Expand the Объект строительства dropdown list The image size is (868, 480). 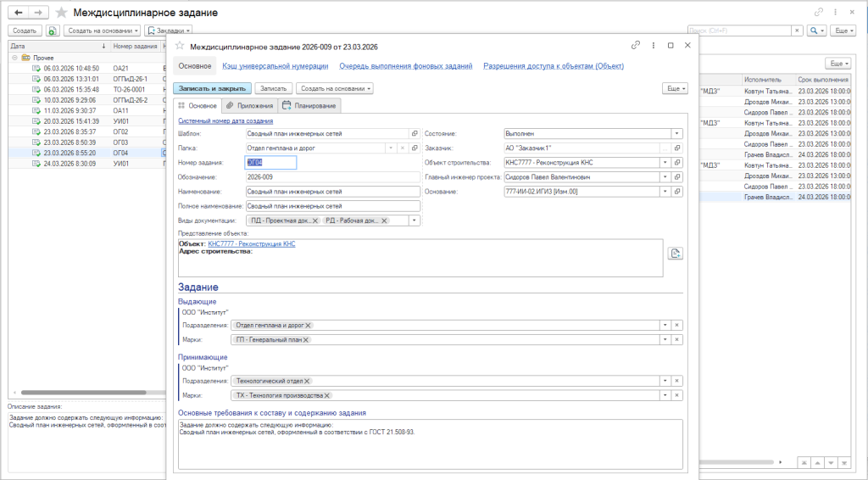665,162
